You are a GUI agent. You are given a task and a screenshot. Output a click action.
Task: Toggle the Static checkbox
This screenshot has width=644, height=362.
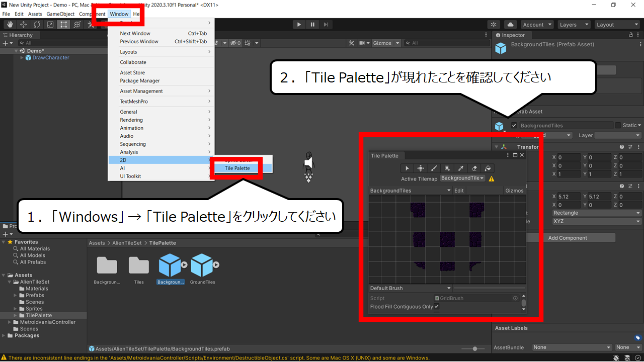[x=618, y=126]
